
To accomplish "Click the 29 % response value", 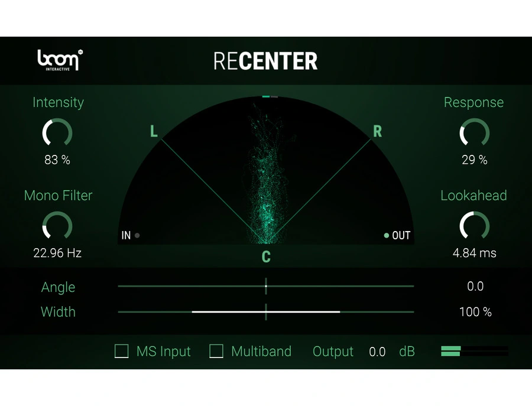I will [x=474, y=160].
